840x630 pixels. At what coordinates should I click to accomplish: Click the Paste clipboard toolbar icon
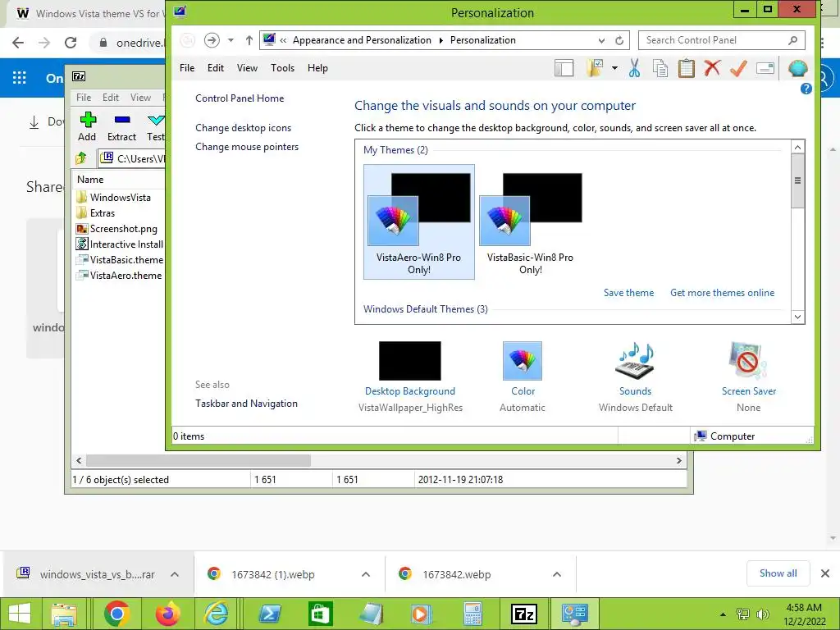(687, 68)
